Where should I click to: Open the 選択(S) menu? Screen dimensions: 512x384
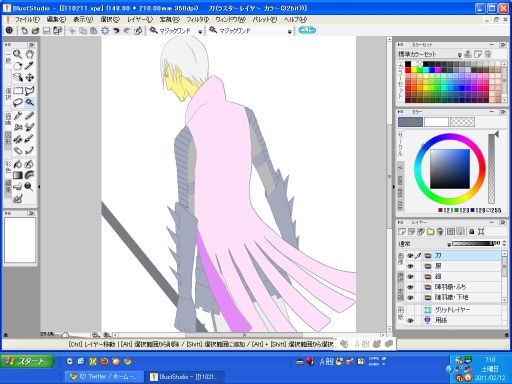point(110,20)
